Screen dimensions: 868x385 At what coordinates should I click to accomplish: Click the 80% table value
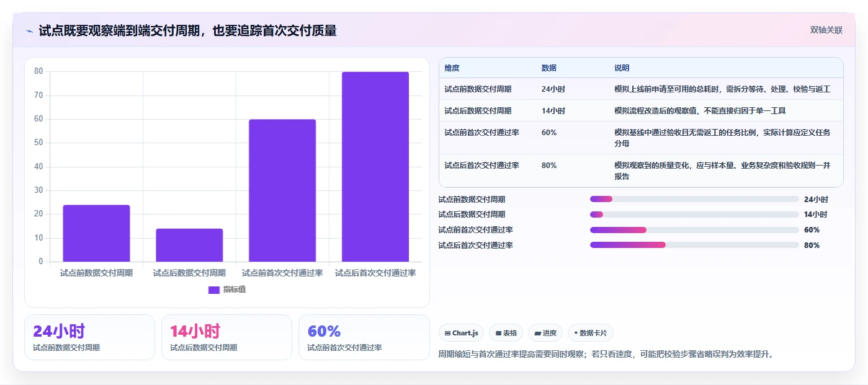(549, 166)
